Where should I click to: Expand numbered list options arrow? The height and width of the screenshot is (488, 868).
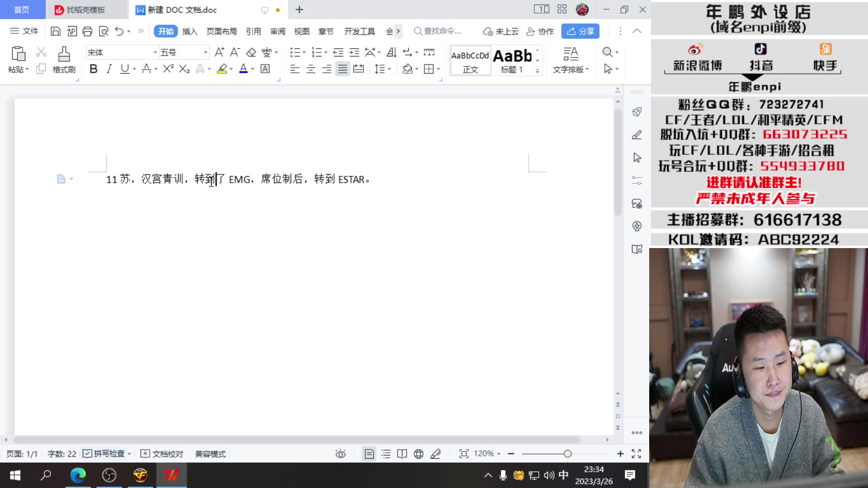[x=326, y=52]
